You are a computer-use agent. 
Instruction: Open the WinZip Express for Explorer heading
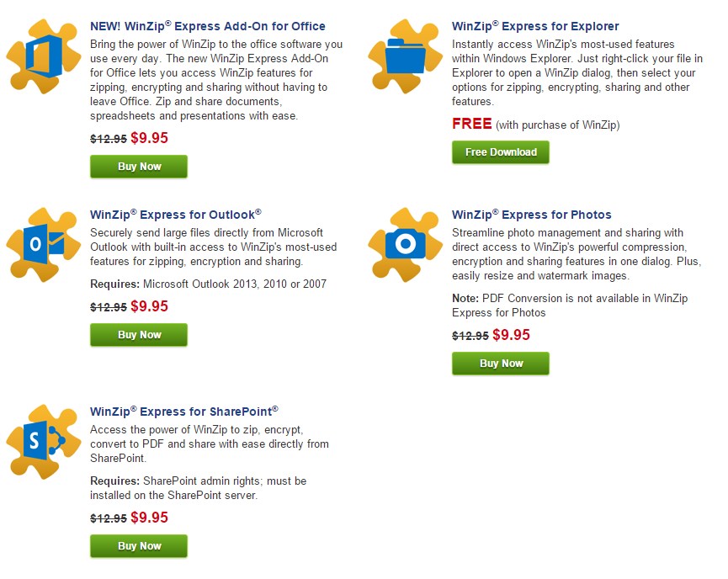pyautogui.click(x=535, y=26)
